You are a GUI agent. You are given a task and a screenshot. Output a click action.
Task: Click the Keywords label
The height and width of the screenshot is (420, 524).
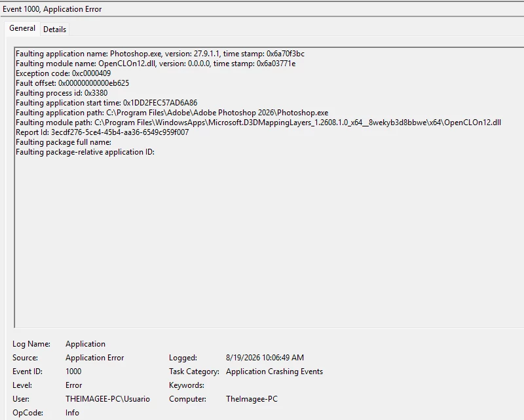(187, 385)
